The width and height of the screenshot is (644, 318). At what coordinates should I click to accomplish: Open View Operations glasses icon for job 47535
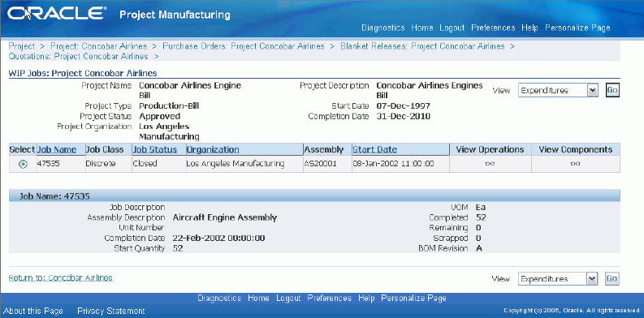(490, 164)
